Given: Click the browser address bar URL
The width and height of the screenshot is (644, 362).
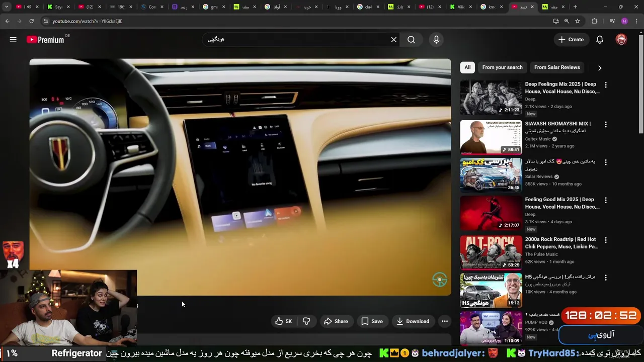Looking at the screenshot, I should coord(88,21).
